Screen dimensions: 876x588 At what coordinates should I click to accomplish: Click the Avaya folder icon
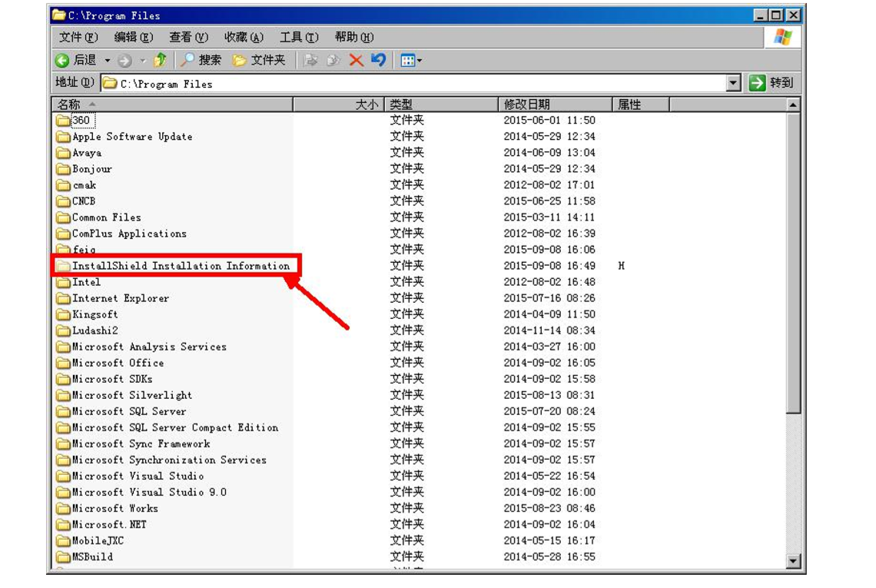point(63,153)
